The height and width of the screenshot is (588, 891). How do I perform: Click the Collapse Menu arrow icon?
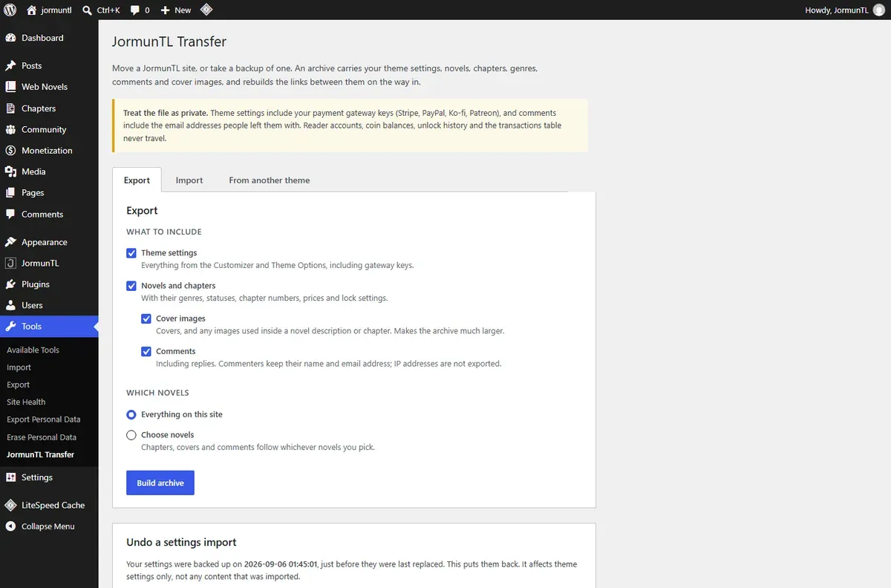tap(10, 526)
